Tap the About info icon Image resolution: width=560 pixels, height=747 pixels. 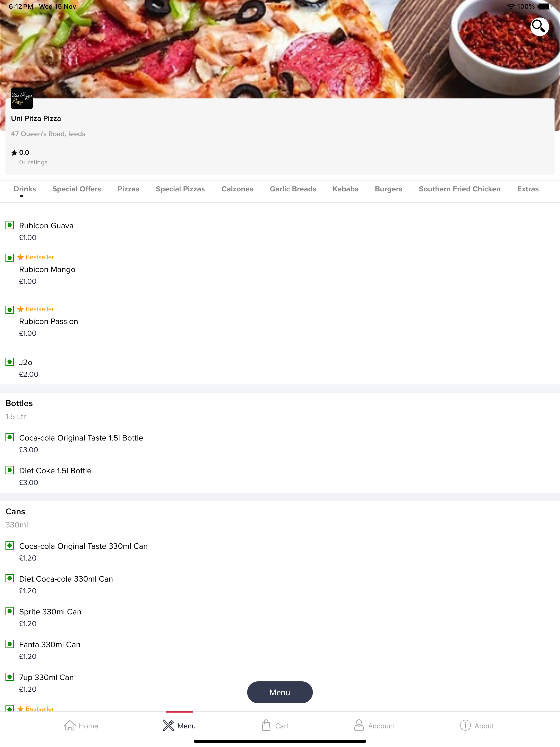[x=465, y=725]
